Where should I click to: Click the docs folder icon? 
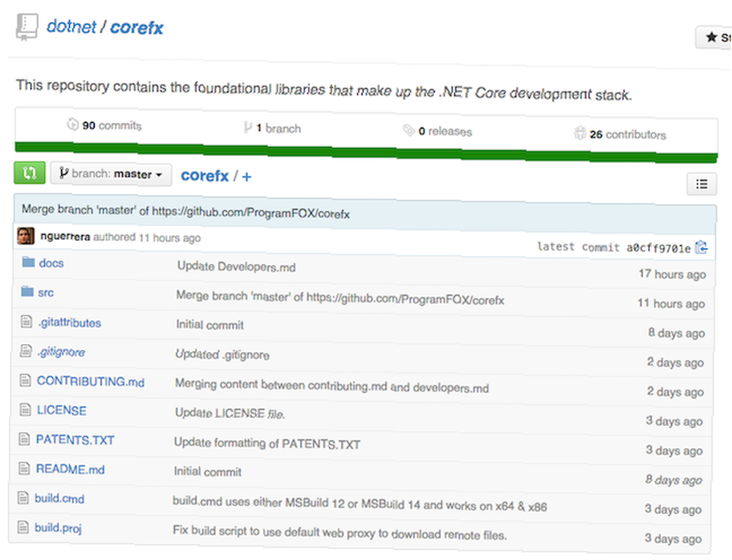(29, 262)
